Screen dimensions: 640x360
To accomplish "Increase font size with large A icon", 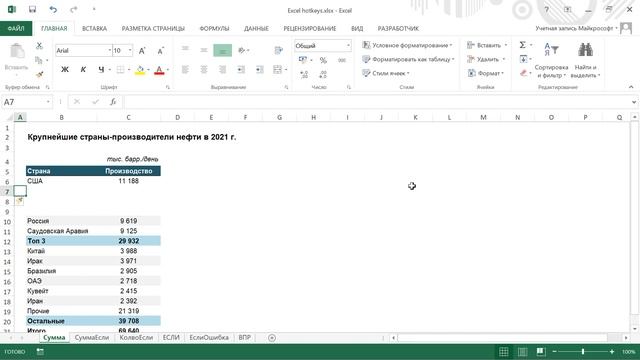I will [x=142, y=51].
